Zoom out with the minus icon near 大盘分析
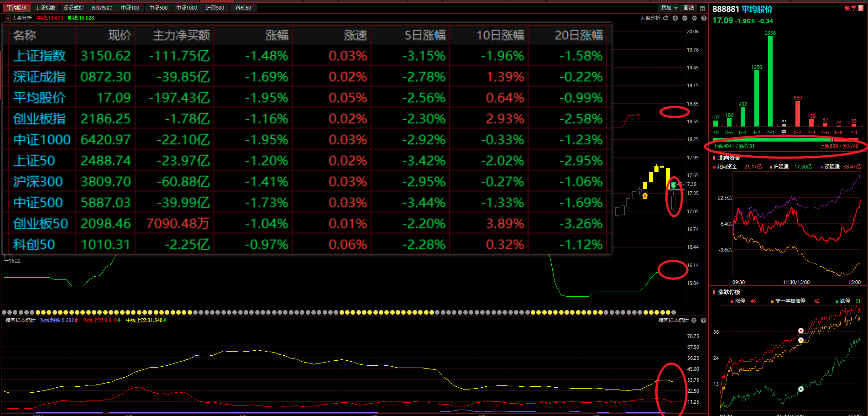868x416 pixels. click(x=685, y=18)
